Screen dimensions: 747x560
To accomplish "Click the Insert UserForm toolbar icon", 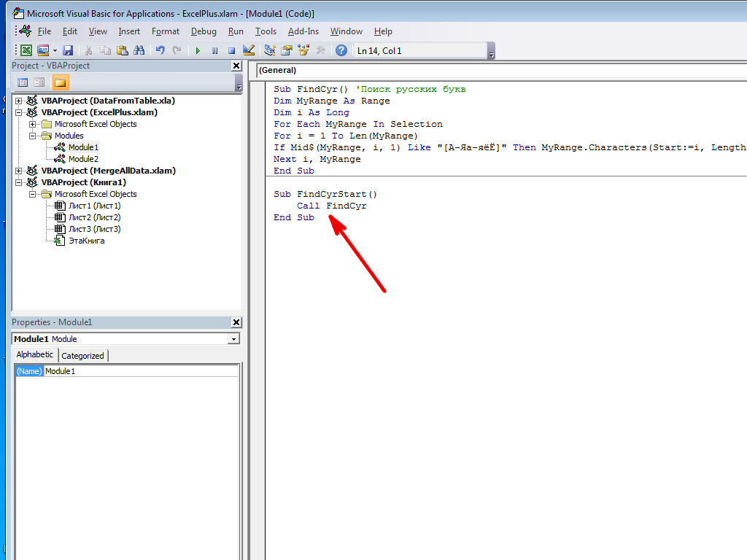I will (43, 50).
